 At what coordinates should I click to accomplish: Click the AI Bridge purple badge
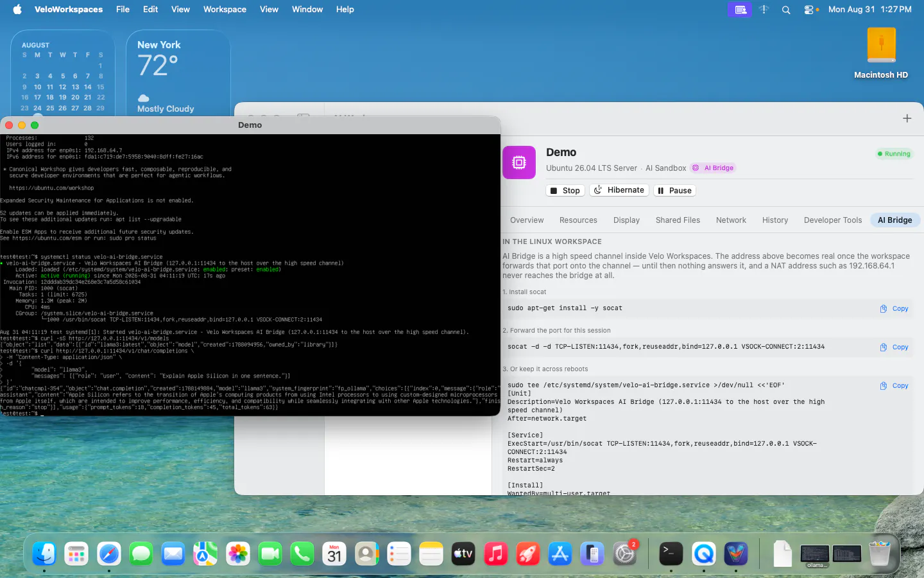[x=713, y=168]
